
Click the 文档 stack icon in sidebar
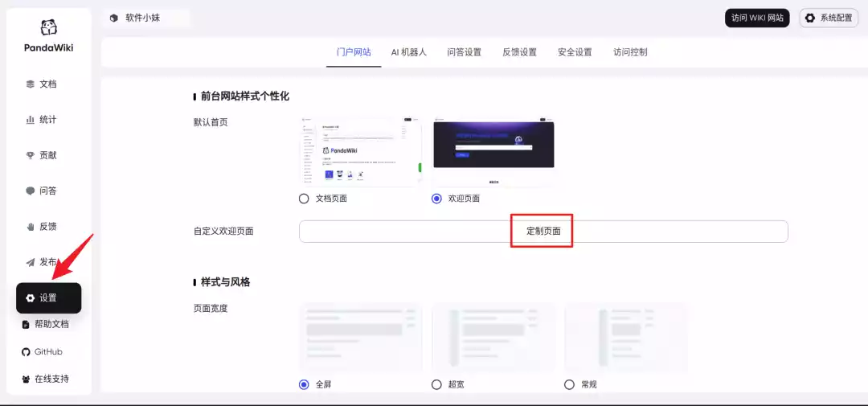(31, 84)
